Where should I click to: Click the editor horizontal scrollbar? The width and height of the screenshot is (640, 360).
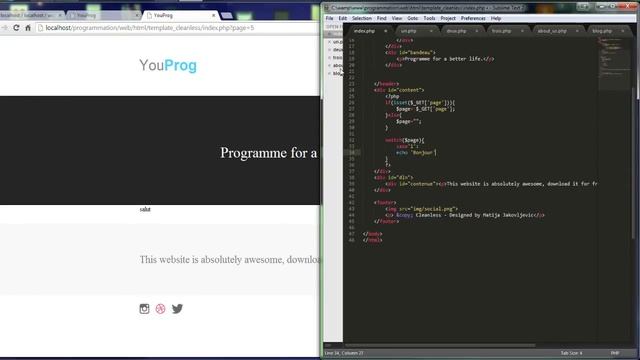439,345
